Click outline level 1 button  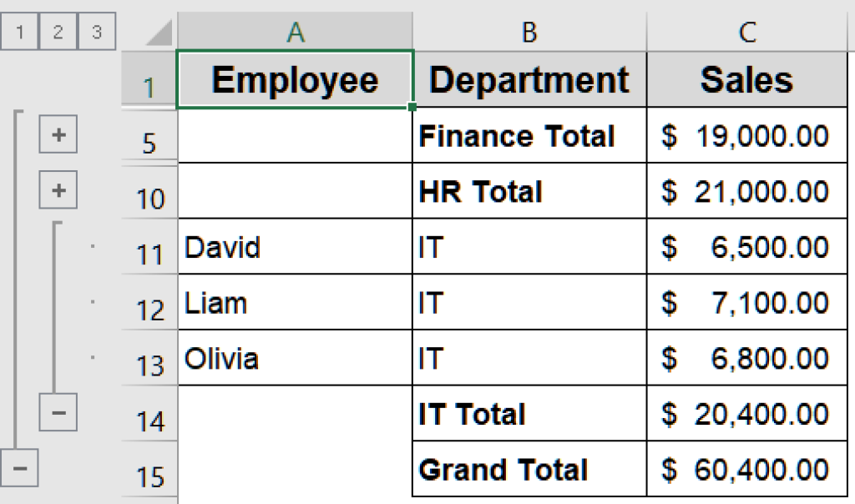[x=18, y=31]
